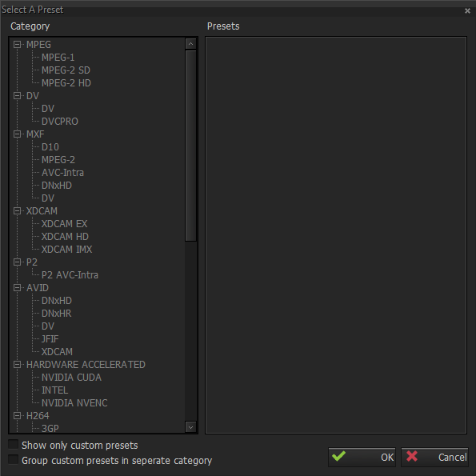Collapse the MXF category node

[17, 134]
